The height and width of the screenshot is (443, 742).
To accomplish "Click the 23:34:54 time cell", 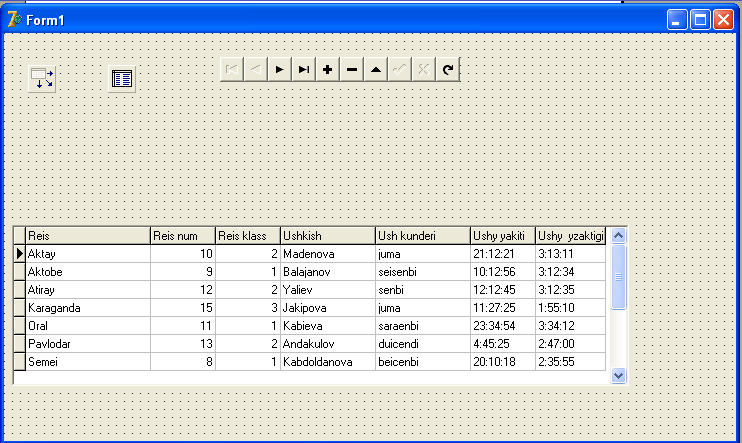I will coord(503,326).
